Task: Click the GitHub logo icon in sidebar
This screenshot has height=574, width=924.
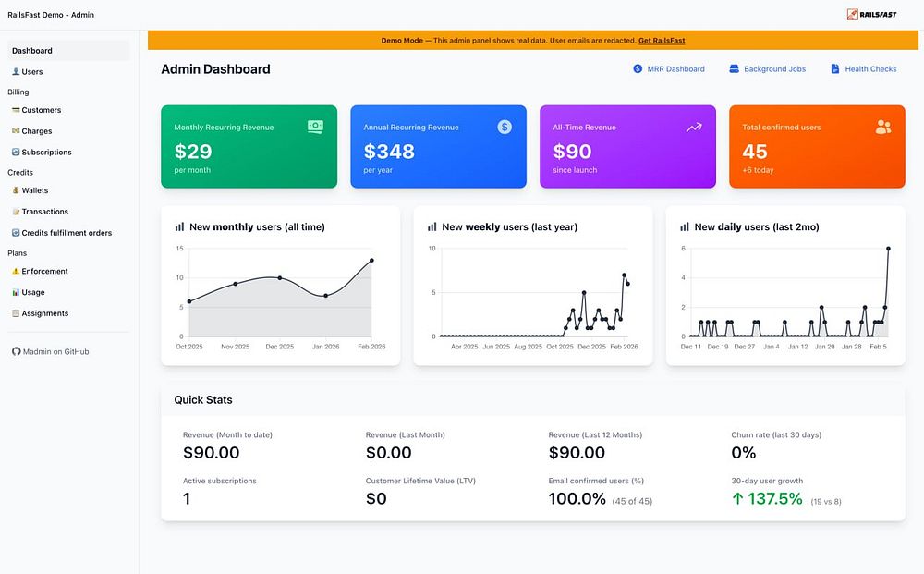Action: [16, 352]
